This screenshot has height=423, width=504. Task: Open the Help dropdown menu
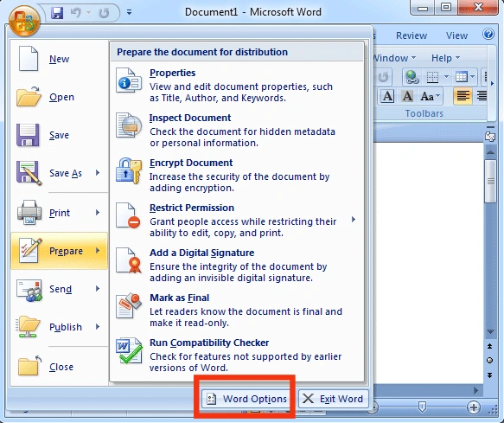[x=445, y=58]
